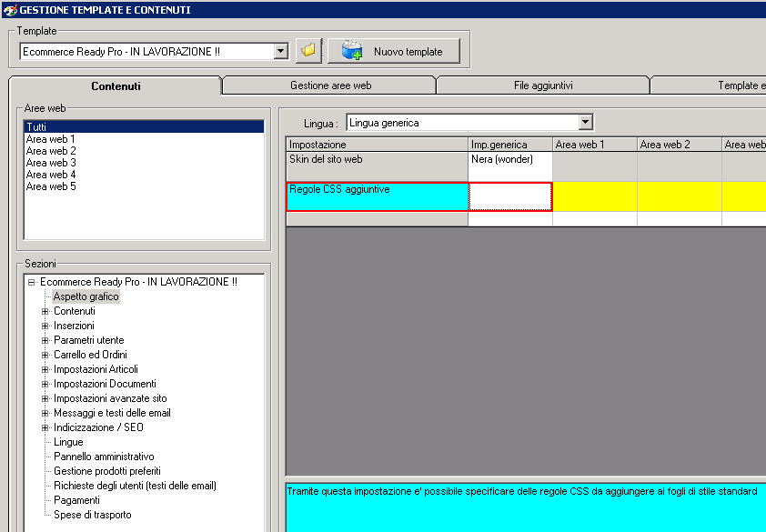Expand the Impostazioni Documenti tree node

pos(45,384)
